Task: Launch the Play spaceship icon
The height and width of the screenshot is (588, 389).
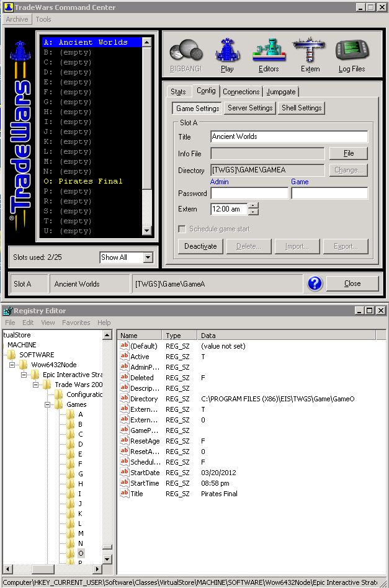Action: click(x=227, y=50)
